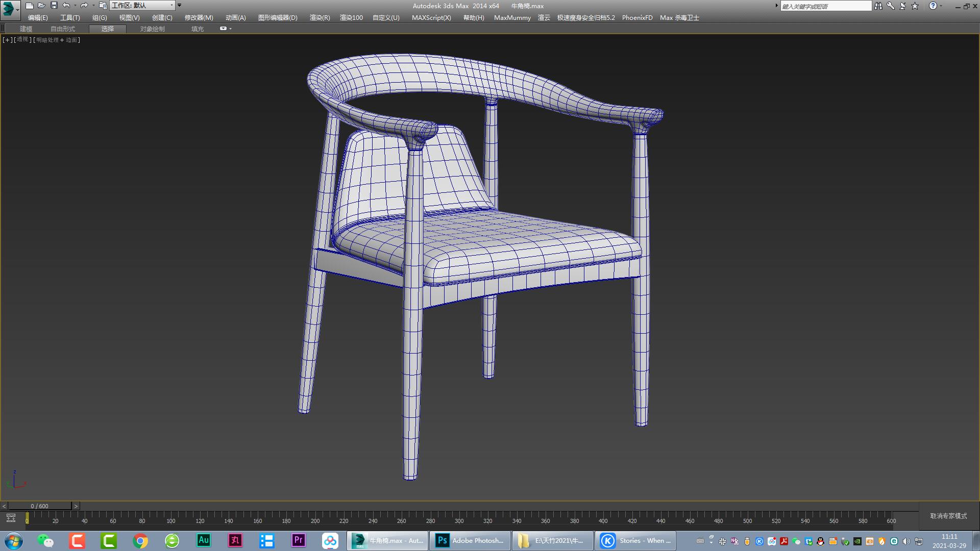Create a new scene file
Viewport: 980px width, 551px height.
30,6
